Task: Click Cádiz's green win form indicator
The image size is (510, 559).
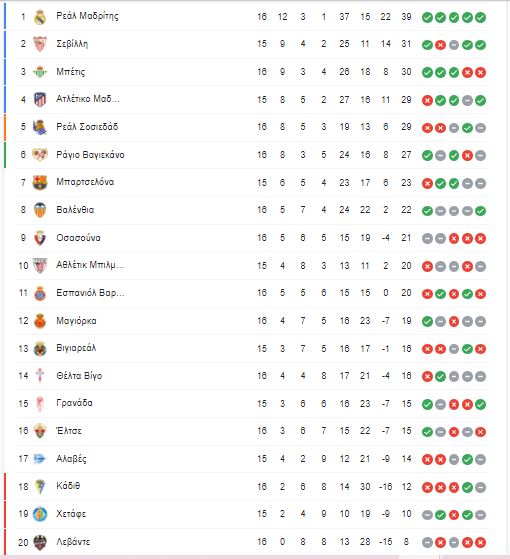Action: 467,487
